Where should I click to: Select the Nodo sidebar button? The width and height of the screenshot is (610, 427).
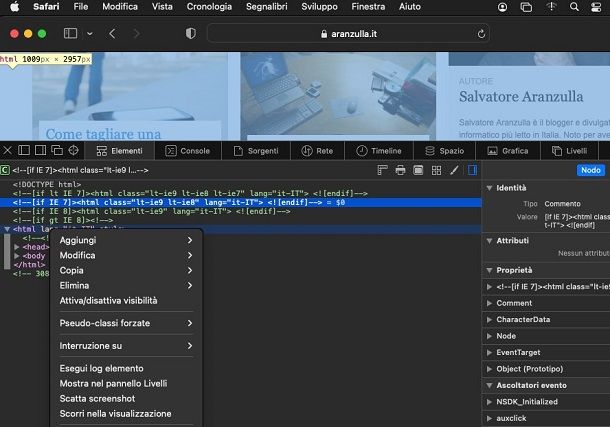[591, 170]
